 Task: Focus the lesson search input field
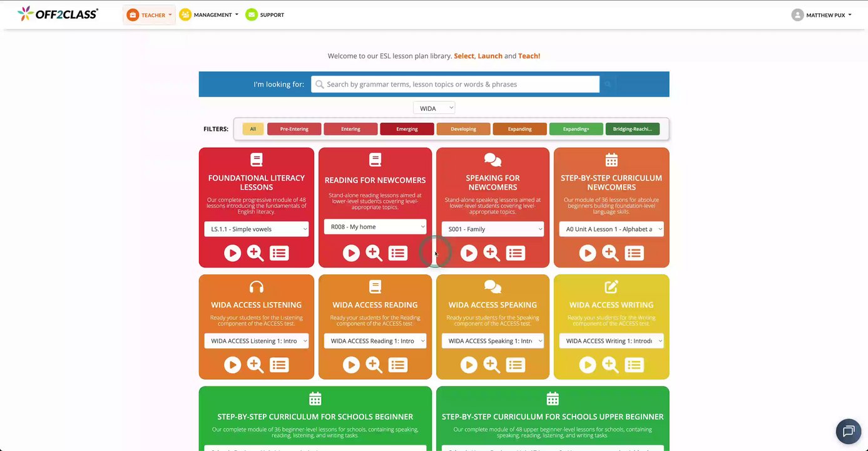455,84
